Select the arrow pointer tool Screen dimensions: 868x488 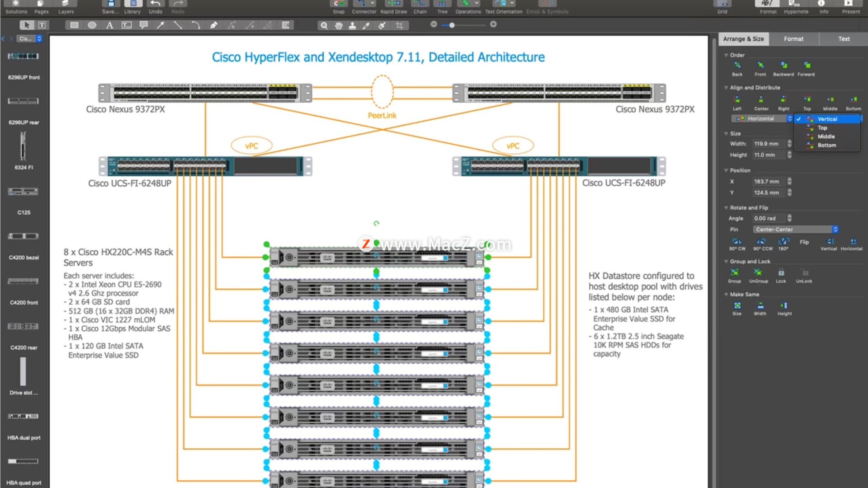pos(27,25)
